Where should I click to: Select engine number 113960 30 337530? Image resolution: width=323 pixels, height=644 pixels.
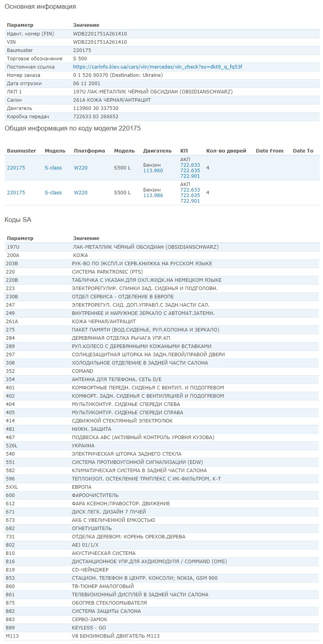click(96, 108)
